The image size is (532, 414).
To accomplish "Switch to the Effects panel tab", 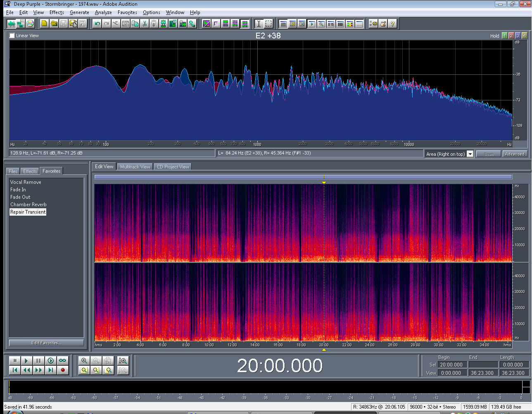I will point(30,171).
